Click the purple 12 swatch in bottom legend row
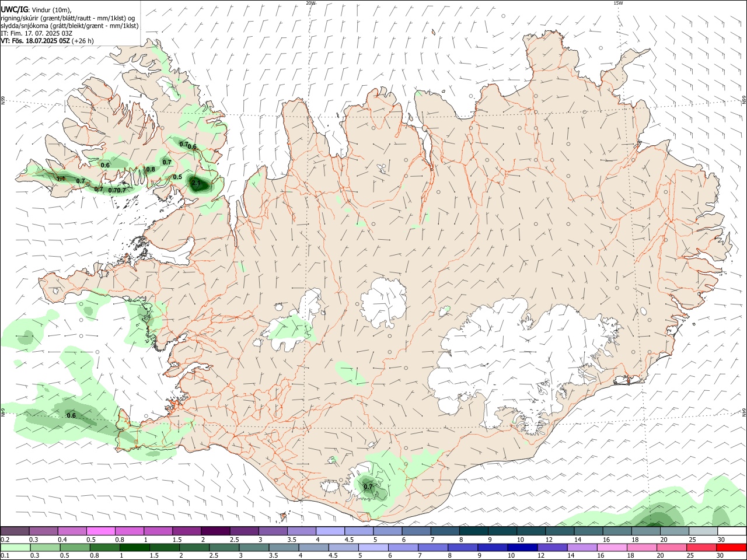The width and height of the screenshot is (747, 560). pos(552,548)
